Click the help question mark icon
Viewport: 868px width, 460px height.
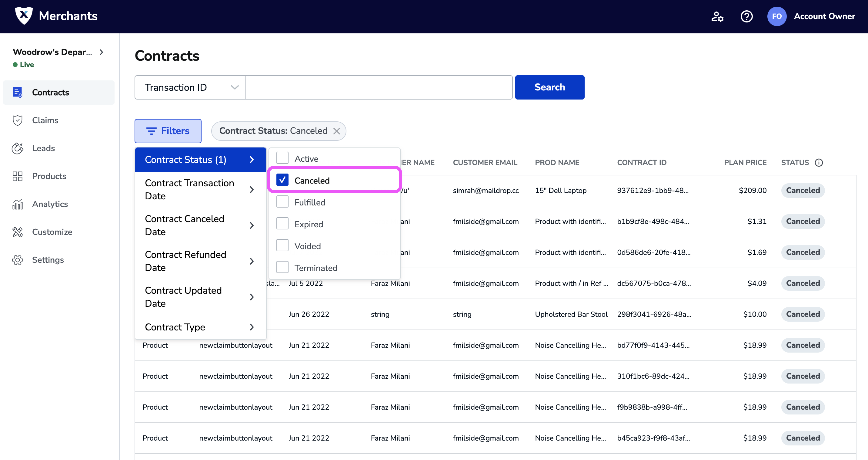(x=746, y=16)
